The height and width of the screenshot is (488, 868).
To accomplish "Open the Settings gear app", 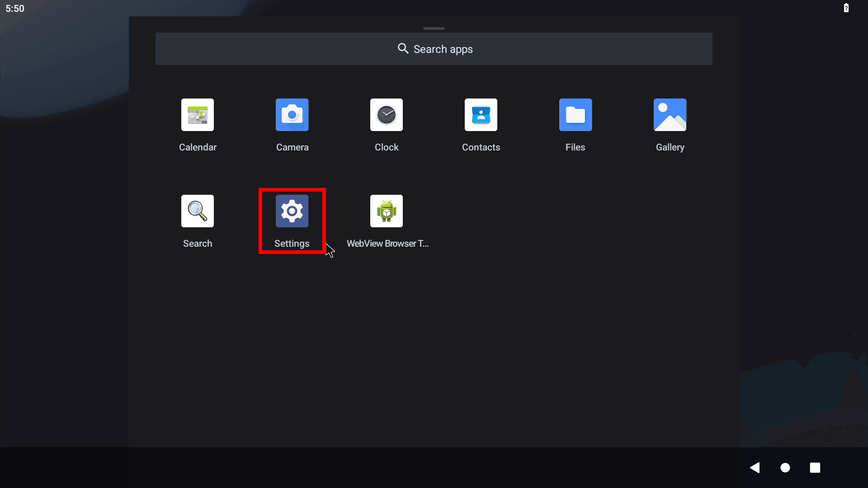I will click(292, 211).
